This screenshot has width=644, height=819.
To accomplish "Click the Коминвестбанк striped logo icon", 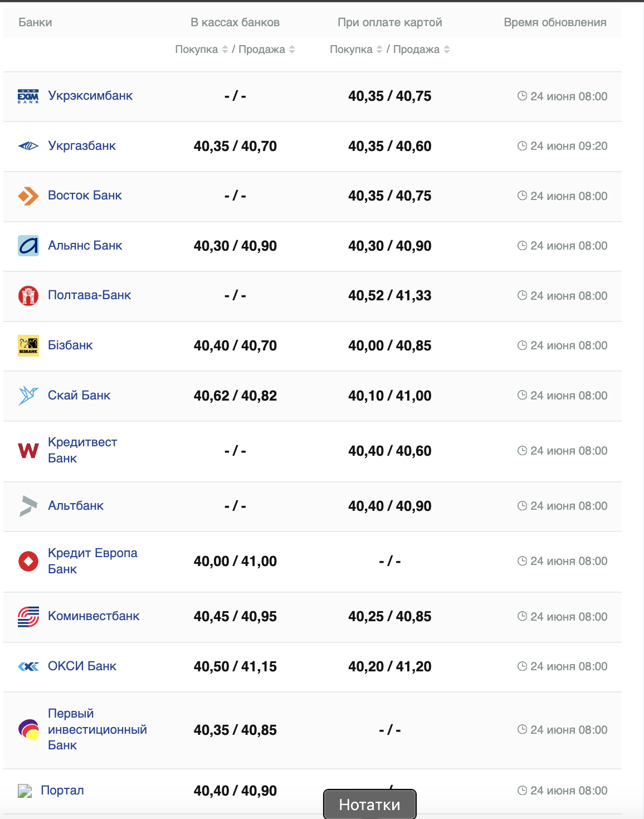I will 28,617.
